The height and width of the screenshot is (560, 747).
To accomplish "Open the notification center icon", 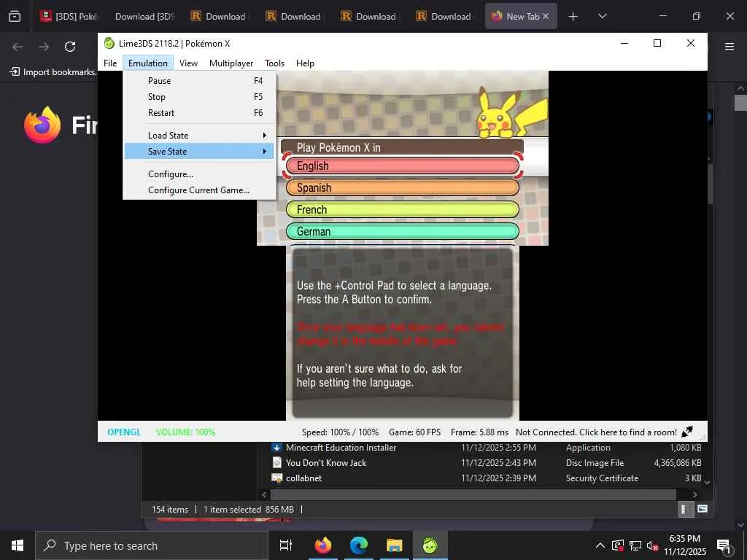I will (724, 545).
